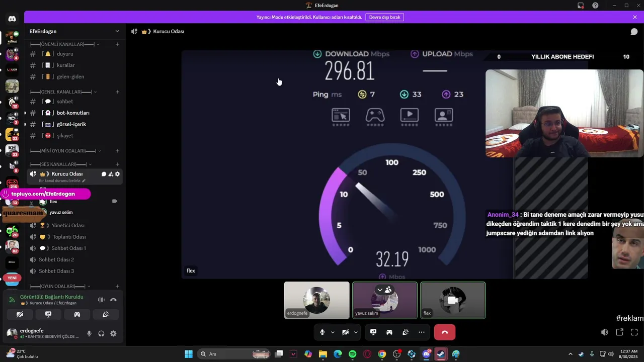
Task: Select erdognefe participant tile
Action: [x=316, y=300]
